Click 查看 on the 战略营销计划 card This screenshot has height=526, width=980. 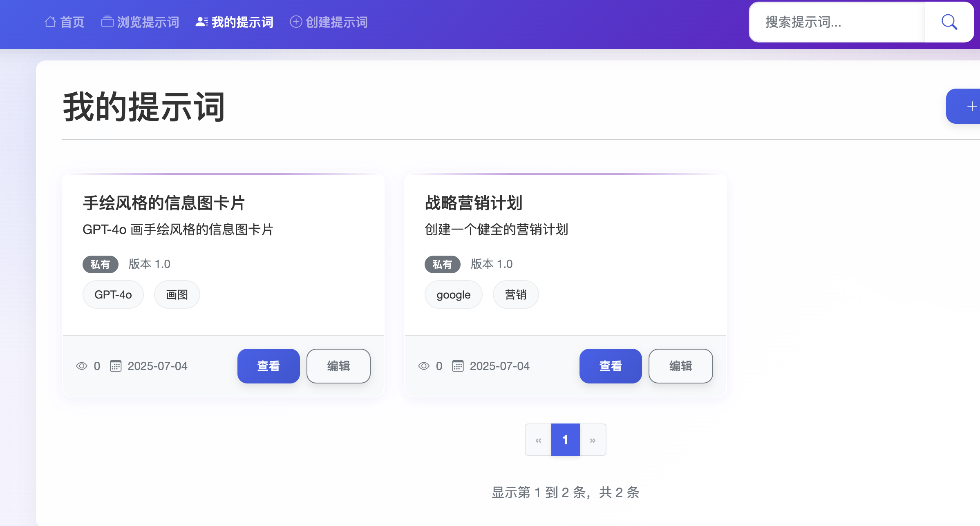[611, 366]
